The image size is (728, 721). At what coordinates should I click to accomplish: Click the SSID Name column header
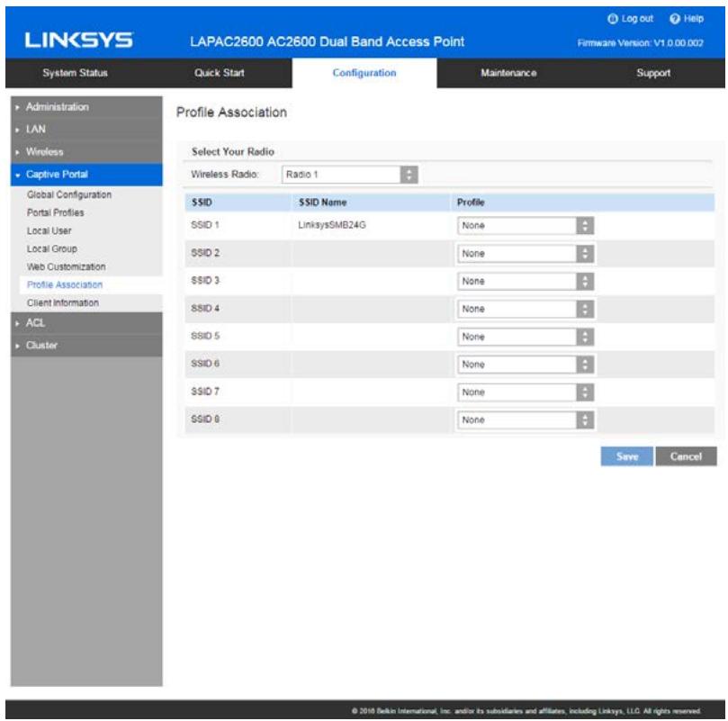pos(323,203)
